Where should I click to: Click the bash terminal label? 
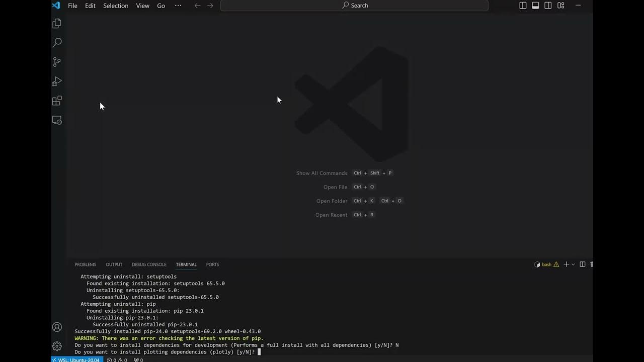(x=546, y=264)
